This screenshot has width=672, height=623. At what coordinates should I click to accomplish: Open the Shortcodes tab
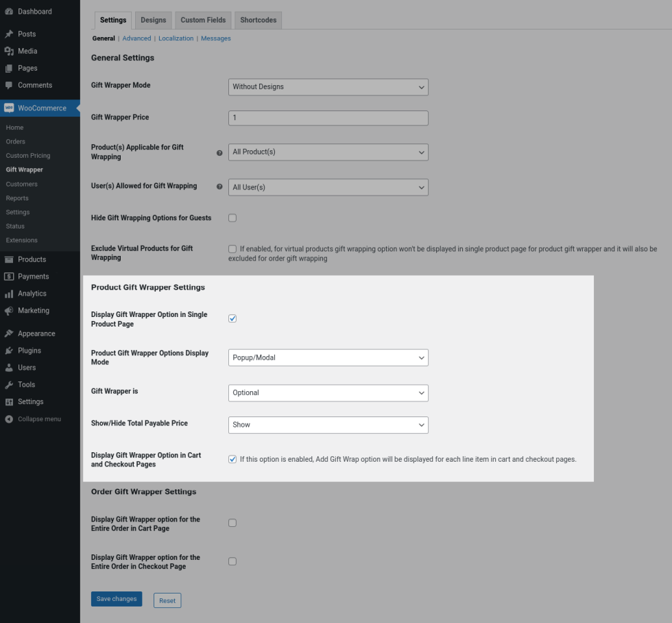pos(258,21)
